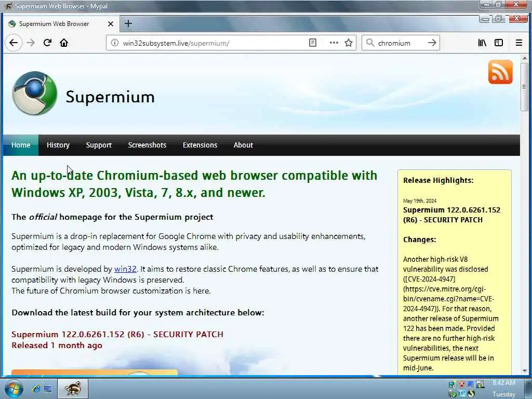Viewport: 532px width, 399px height.
Task: Submit the chromium search with arrow
Action: coord(432,43)
